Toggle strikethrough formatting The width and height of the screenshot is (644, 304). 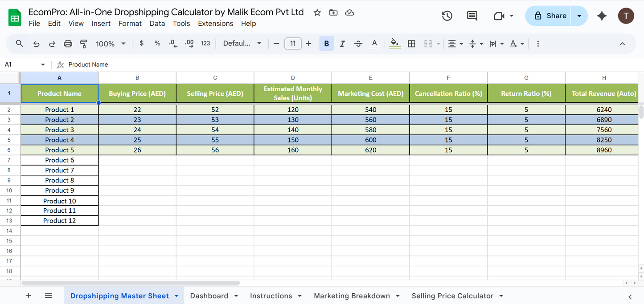[x=358, y=44]
